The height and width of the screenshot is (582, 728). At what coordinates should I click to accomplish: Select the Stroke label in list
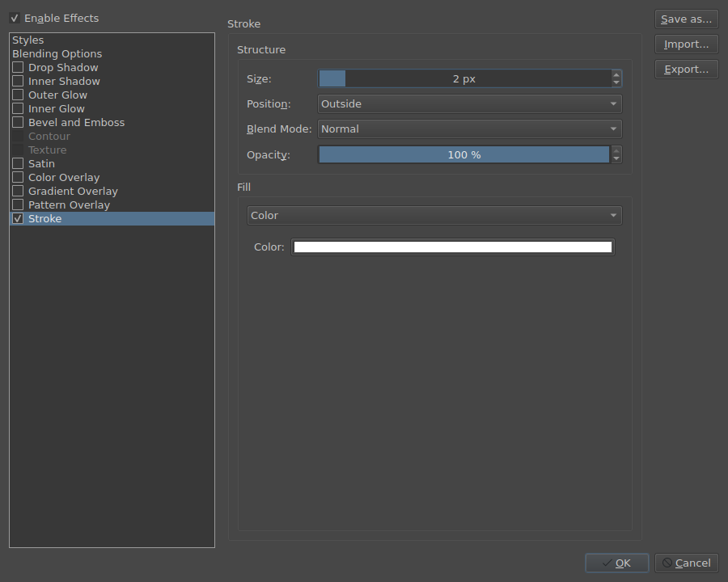[x=44, y=218]
